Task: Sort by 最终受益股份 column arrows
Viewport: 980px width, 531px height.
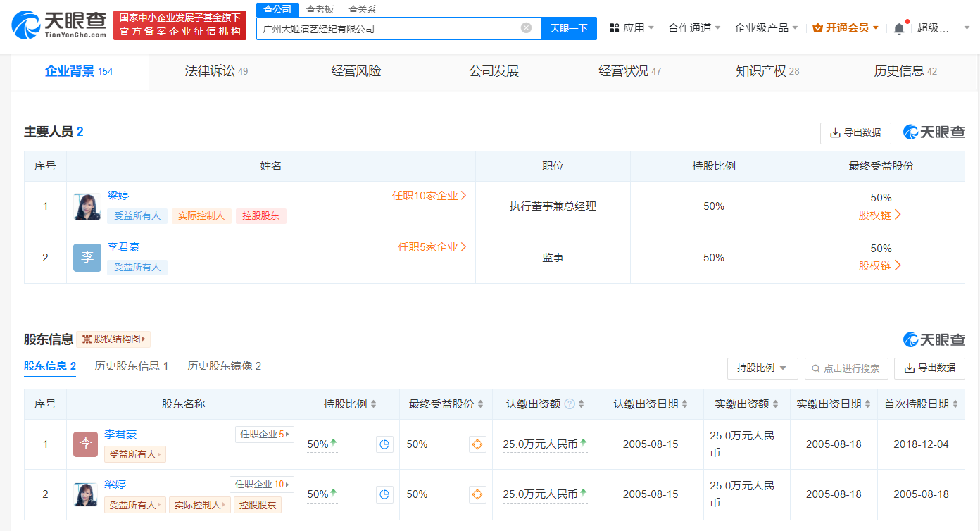Action: tap(480, 404)
